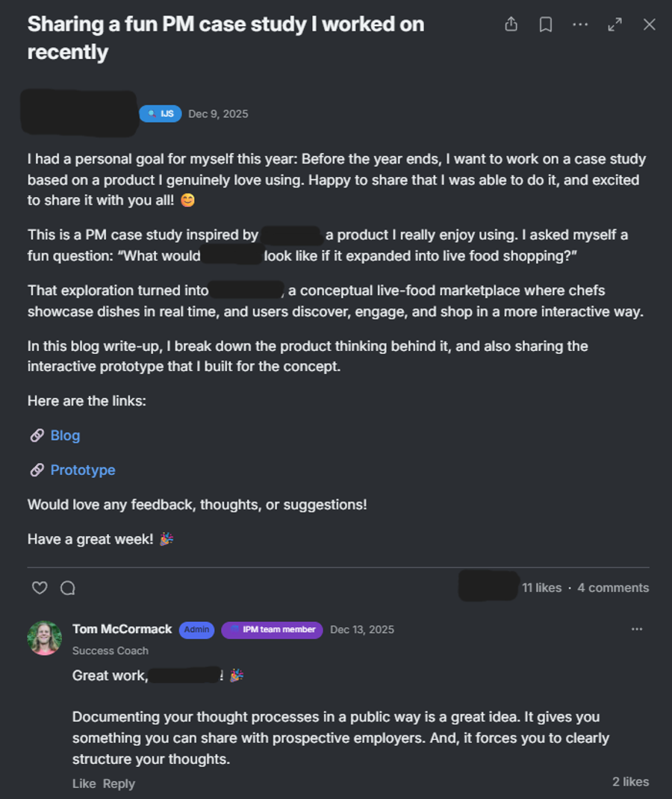672x799 pixels.
Task: Open the post options three-dot menu
Action: [x=580, y=24]
